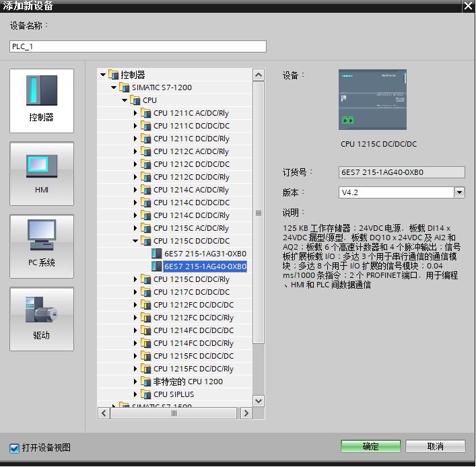Select CPU 1212C DC/DC/DC tree row
This screenshot has height=467, width=476.
tap(174, 164)
